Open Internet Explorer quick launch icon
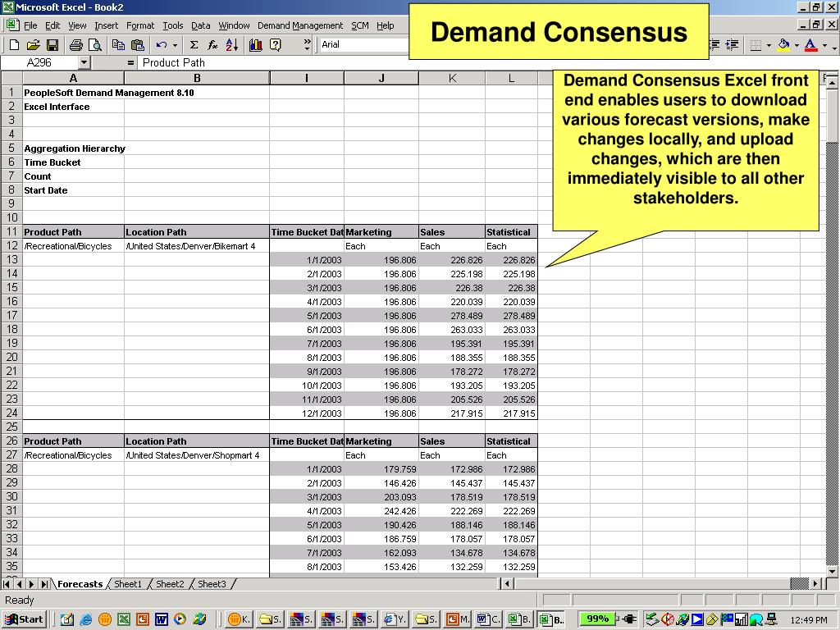 click(85, 620)
